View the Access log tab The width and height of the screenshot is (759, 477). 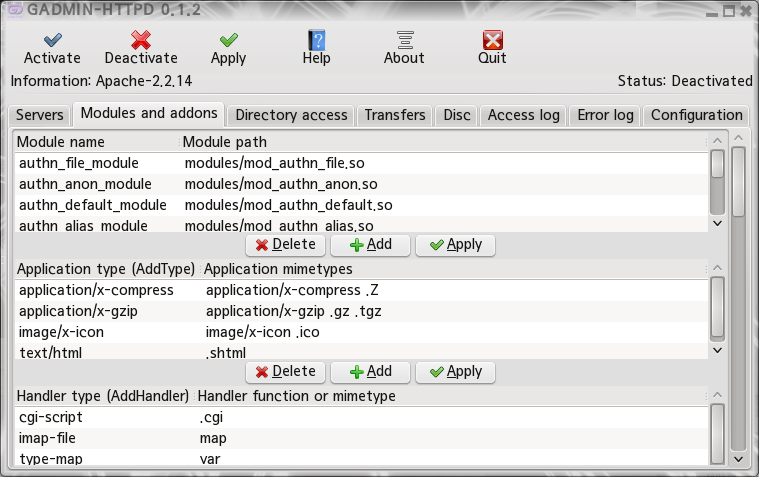523,115
